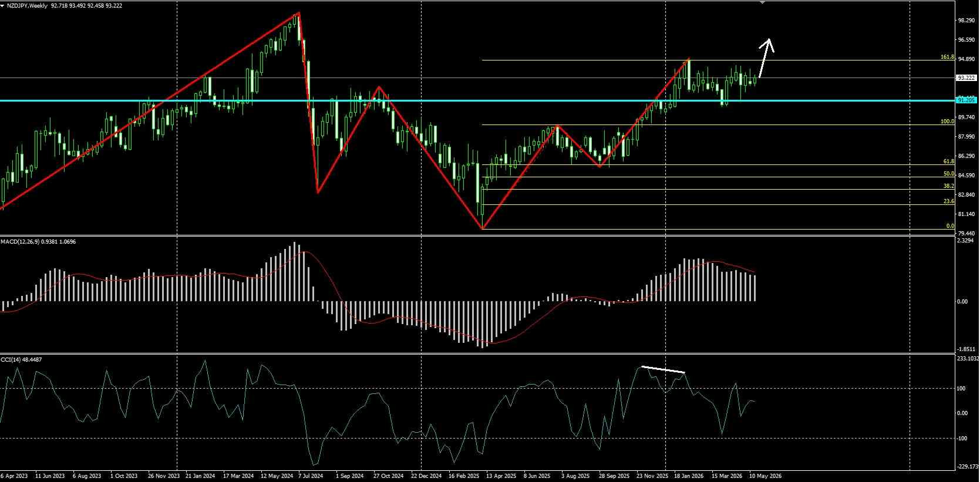
Task: Click the 38.2 Fibonacci level label
Action: (x=949, y=186)
